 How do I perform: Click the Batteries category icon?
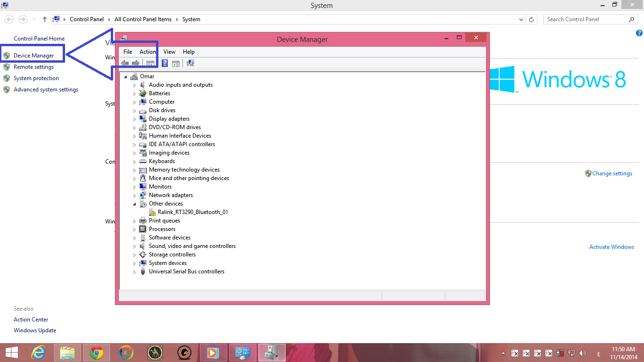click(143, 93)
